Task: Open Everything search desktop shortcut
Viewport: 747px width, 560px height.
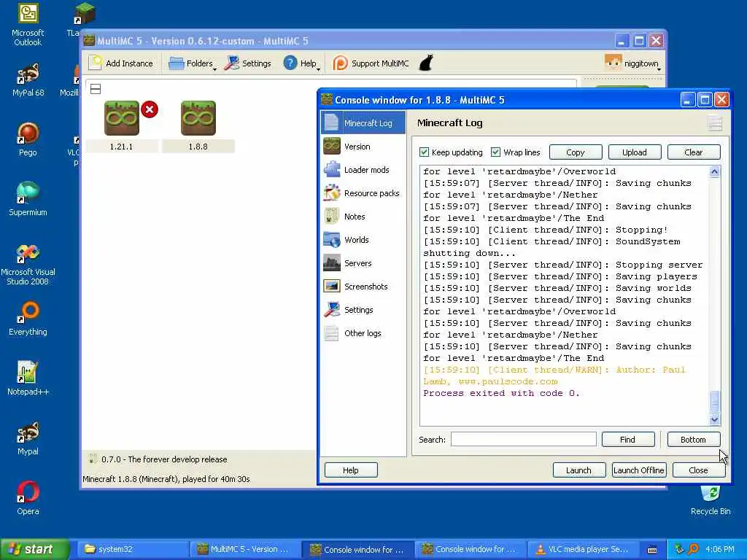Action: click(x=28, y=319)
